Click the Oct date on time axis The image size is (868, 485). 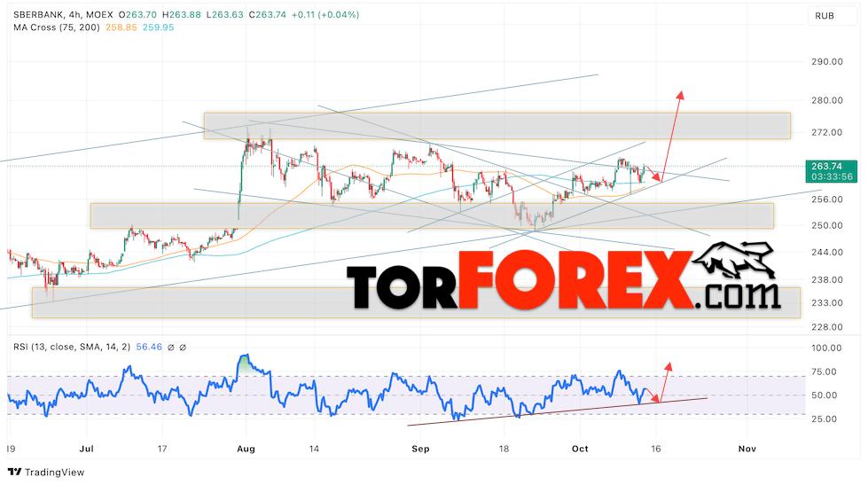pos(580,449)
